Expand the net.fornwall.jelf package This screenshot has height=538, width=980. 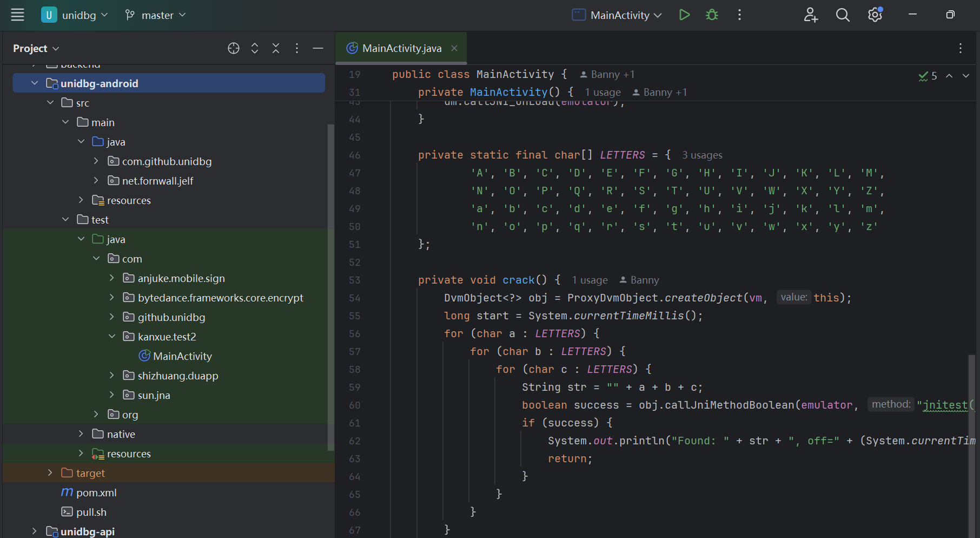96,180
